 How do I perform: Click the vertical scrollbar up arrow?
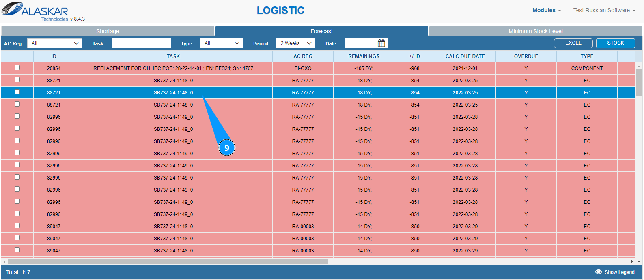coord(639,65)
